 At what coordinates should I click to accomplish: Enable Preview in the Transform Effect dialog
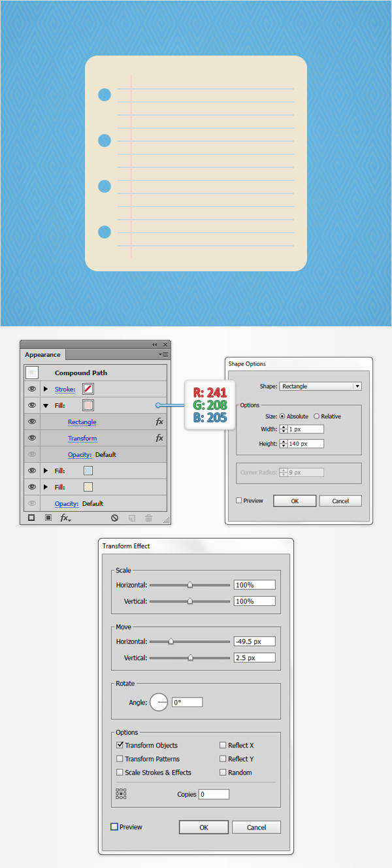[114, 827]
